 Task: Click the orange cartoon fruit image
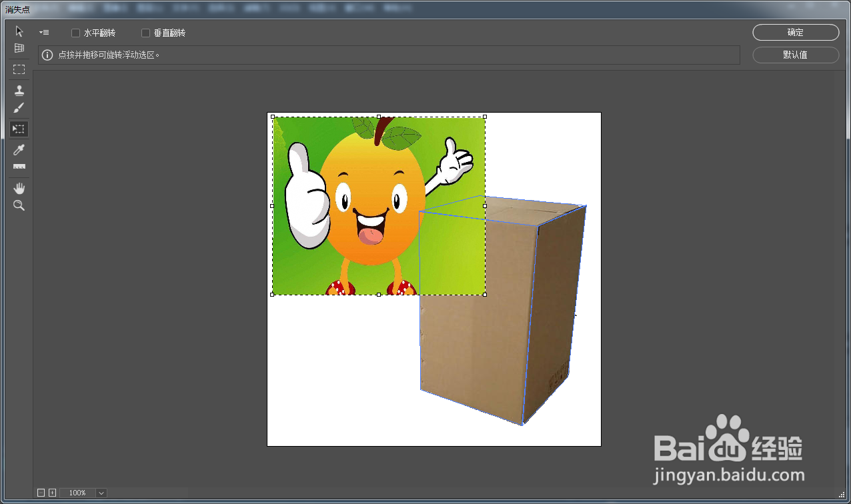pos(379,205)
